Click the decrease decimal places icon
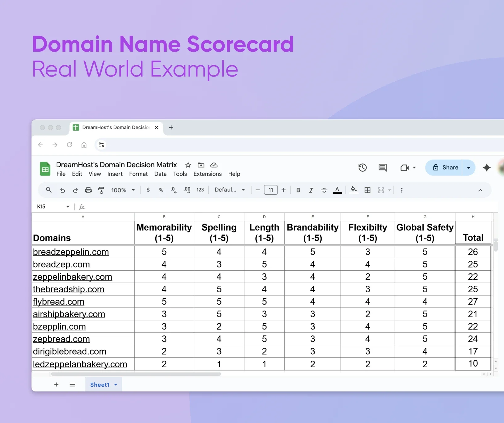504x423 pixels. [173, 190]
